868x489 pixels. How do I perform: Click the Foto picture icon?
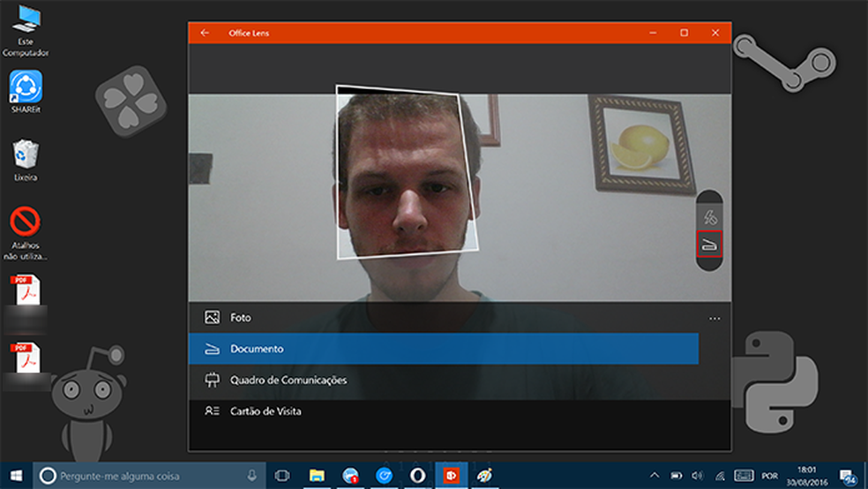click(x=212, y=318)
